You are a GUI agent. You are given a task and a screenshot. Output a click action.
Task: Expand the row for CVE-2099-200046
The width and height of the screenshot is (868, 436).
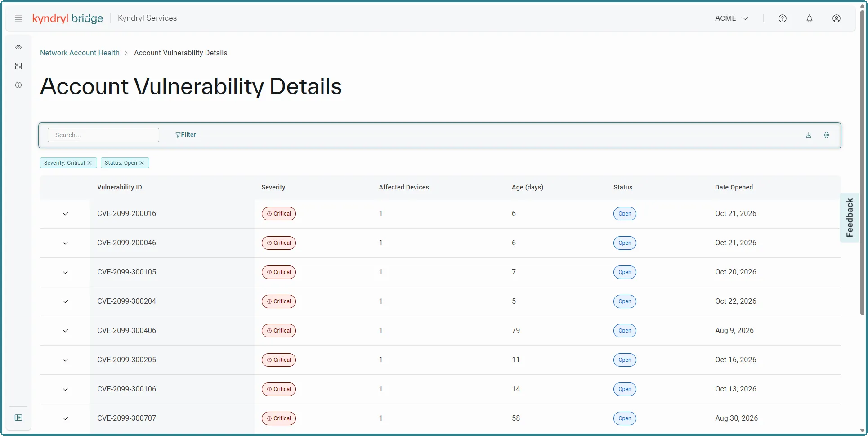65,243
